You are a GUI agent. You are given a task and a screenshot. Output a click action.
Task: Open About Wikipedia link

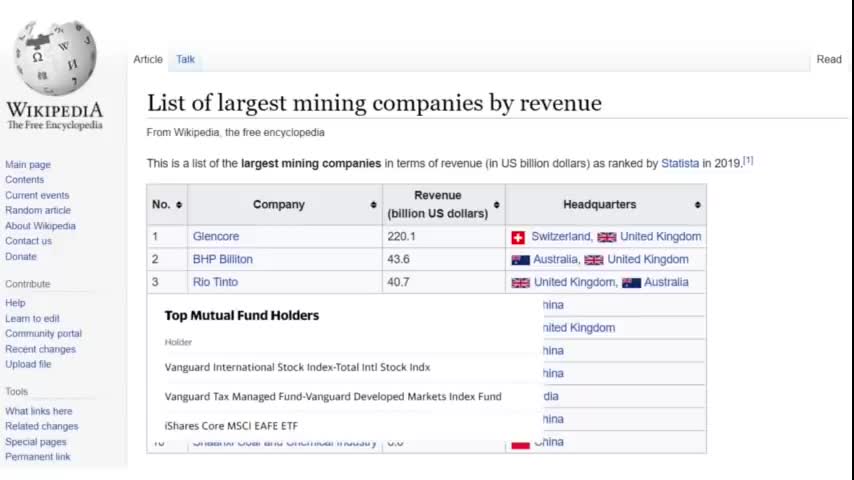click(40, 226)
